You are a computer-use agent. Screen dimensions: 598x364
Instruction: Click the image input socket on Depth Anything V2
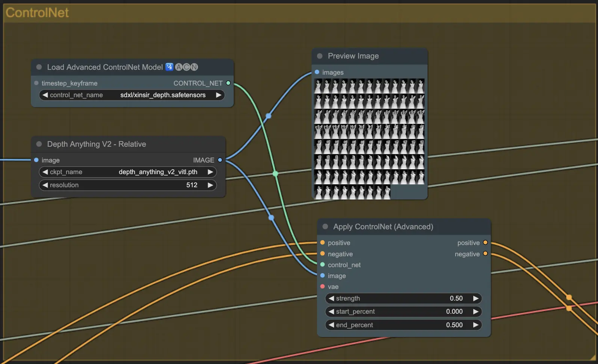pos(36,160)
